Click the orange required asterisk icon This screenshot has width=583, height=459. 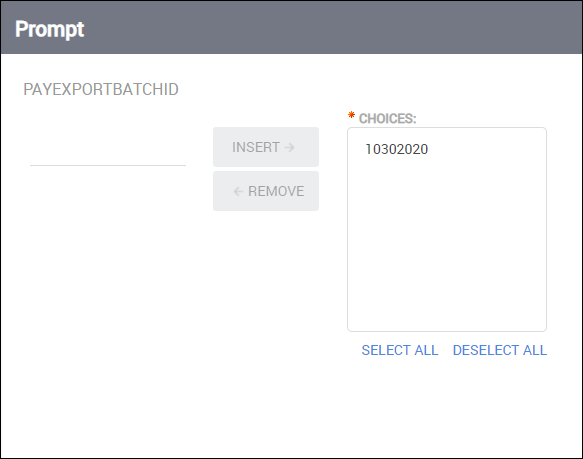coord(351,115)
